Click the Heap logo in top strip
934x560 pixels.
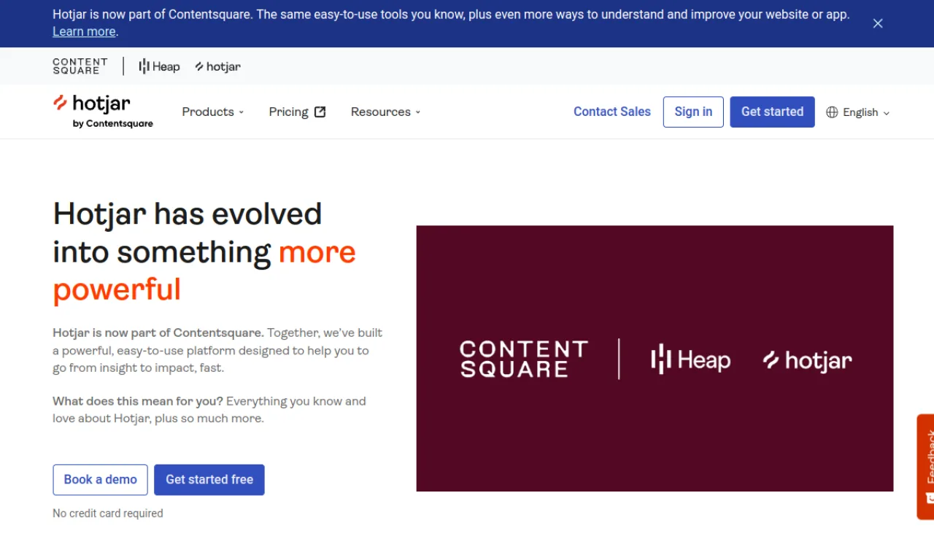[159, 66]
